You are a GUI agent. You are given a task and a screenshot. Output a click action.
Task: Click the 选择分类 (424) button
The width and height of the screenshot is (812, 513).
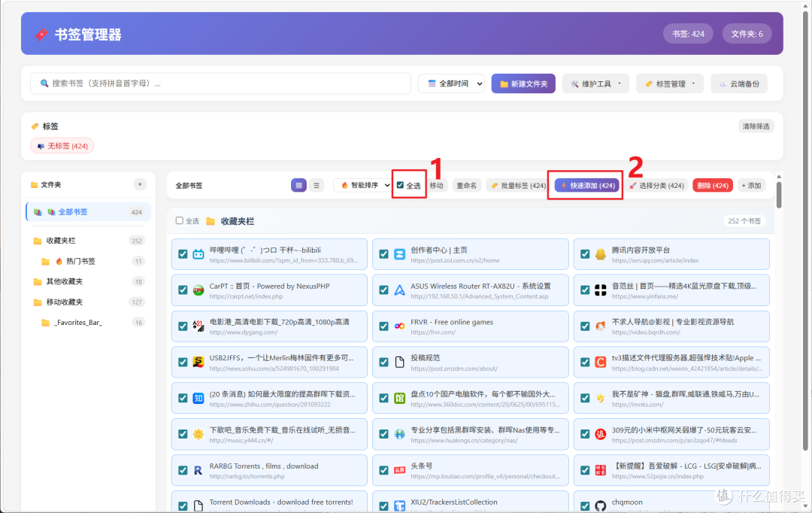click(x=656, y=186)
